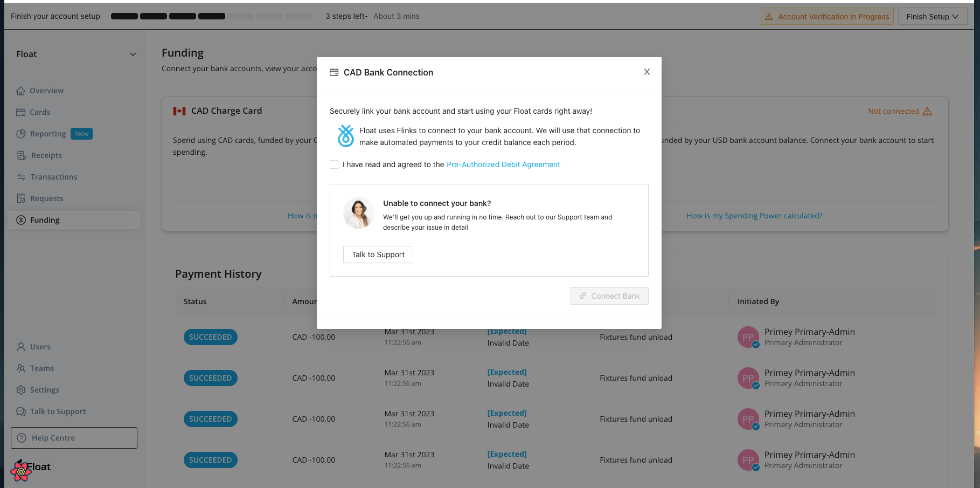The width and height of the screenshot is (980, 488).
Task: Click the Teams people icon
Action: (x=21, y=368)
